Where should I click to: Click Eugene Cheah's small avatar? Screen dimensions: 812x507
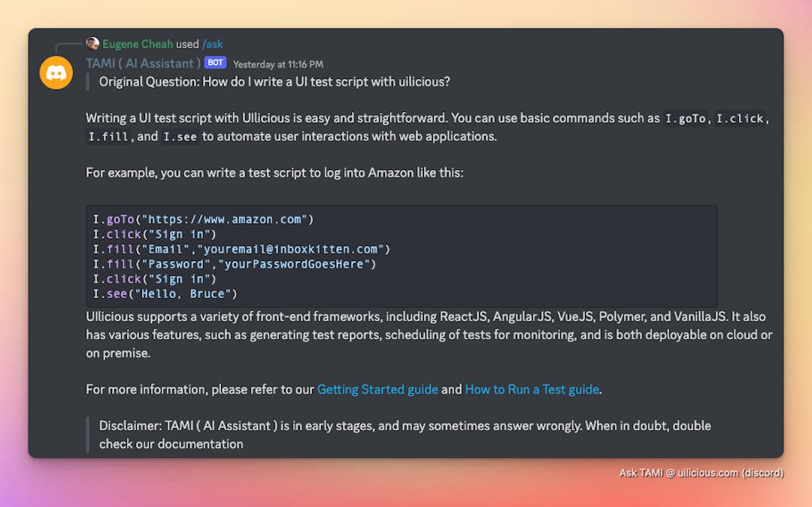coord(92,44)
